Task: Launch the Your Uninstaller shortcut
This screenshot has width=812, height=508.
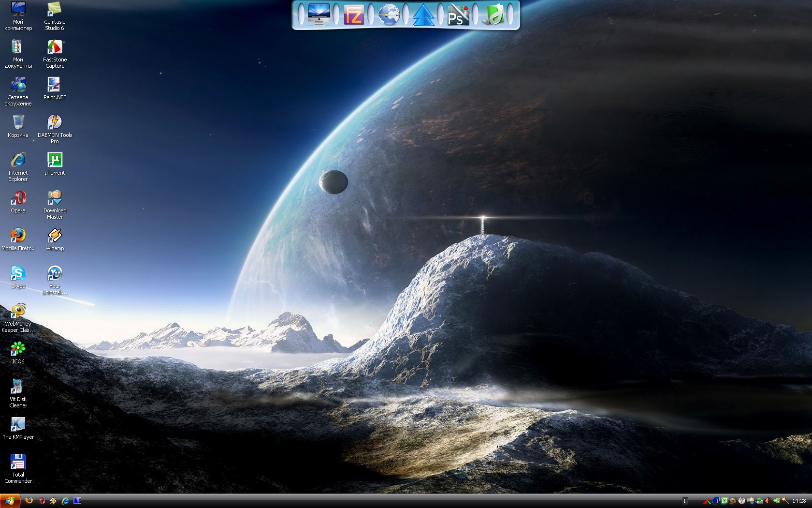Action: (55, 280)
